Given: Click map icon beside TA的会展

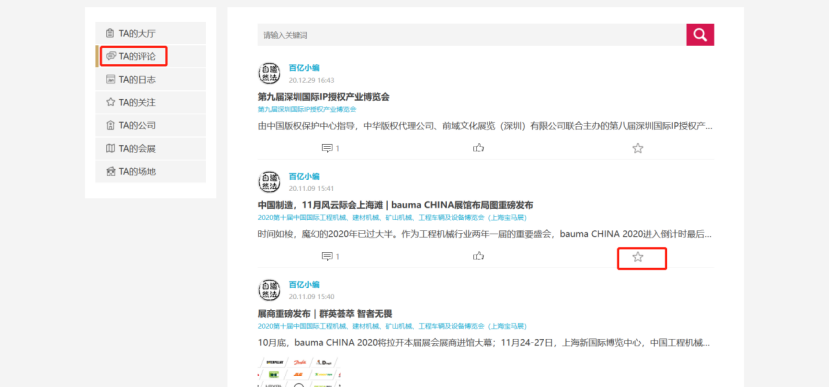Looking at the screenshot, I should (110, 149).
